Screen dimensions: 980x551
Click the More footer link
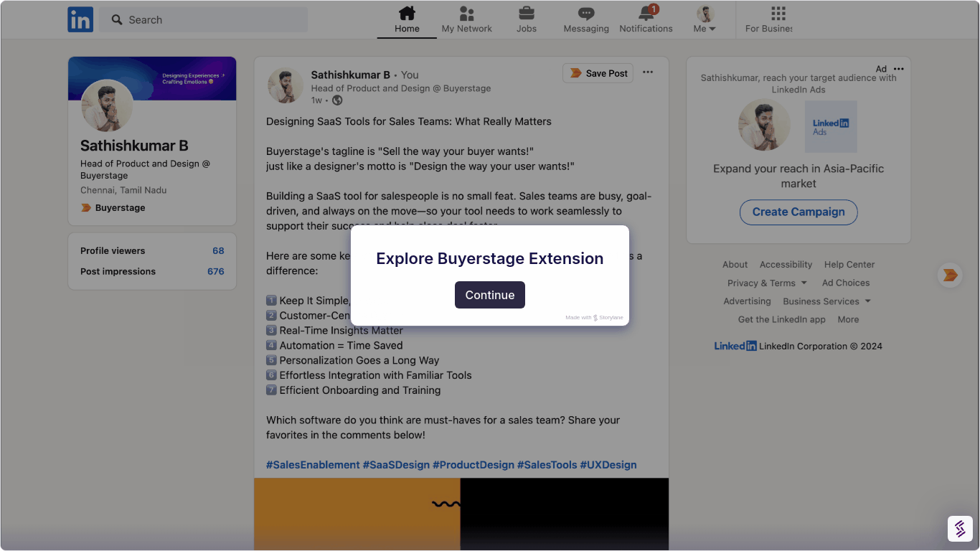[x=848, y=319]
